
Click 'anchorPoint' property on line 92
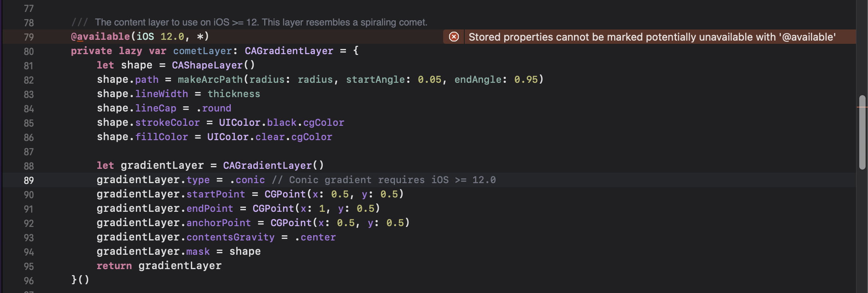tap(219, 223)
